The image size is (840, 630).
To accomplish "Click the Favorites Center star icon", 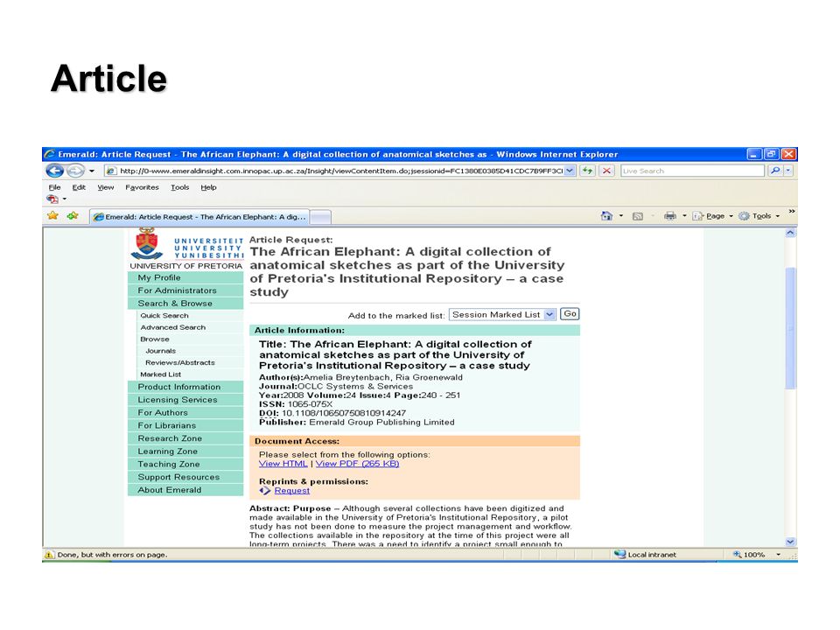I will [x=52, y=215].
